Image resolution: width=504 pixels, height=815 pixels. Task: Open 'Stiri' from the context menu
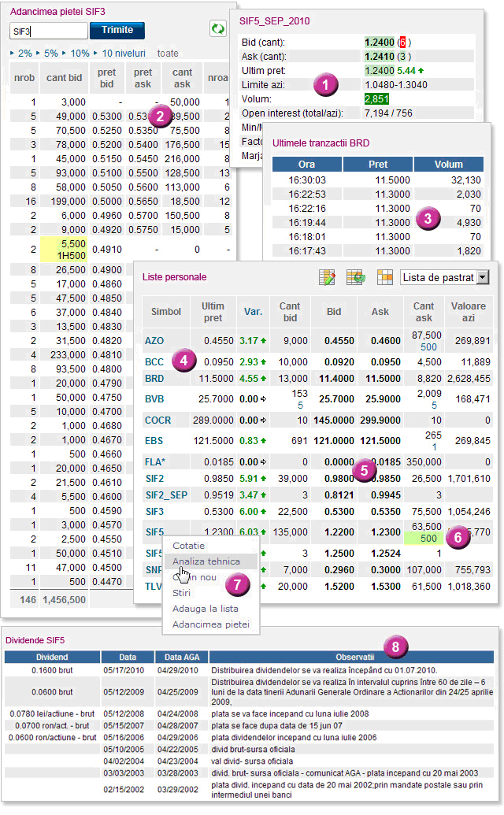[181, 593]
